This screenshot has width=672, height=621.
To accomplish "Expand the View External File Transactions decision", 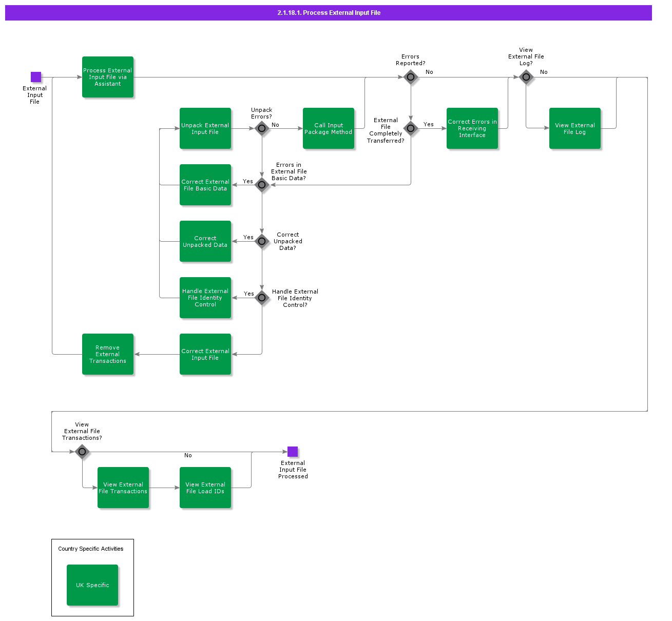I will click(82, 452).
